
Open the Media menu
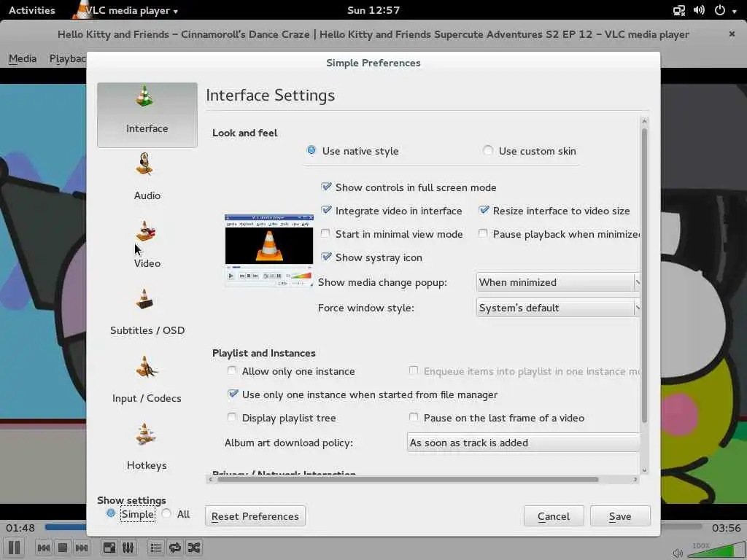click(23, 58)
